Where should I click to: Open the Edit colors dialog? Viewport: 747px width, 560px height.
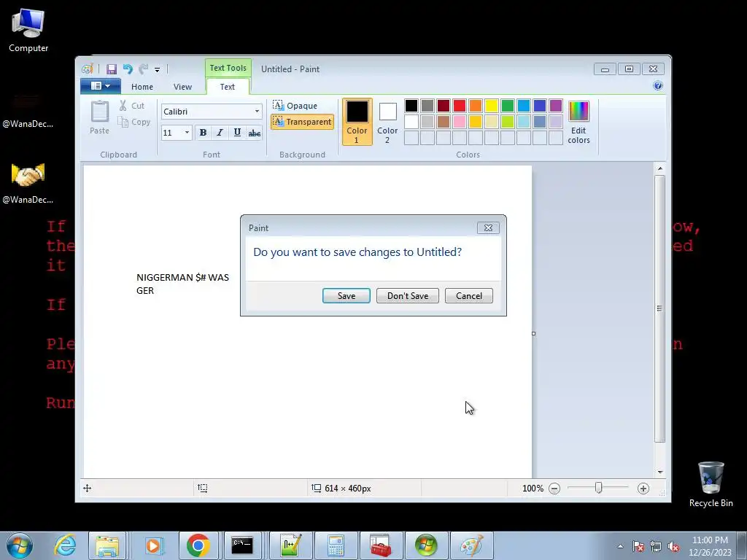578,122
